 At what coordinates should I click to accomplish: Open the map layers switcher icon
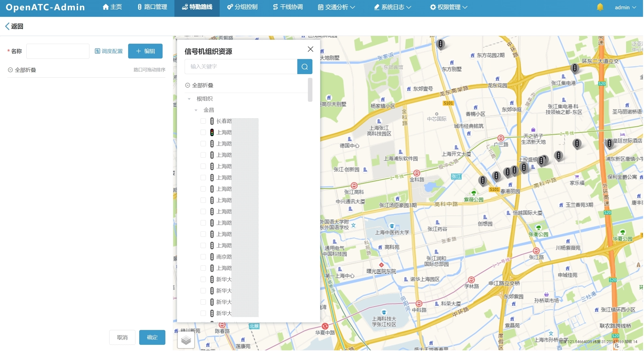[186, 340]
